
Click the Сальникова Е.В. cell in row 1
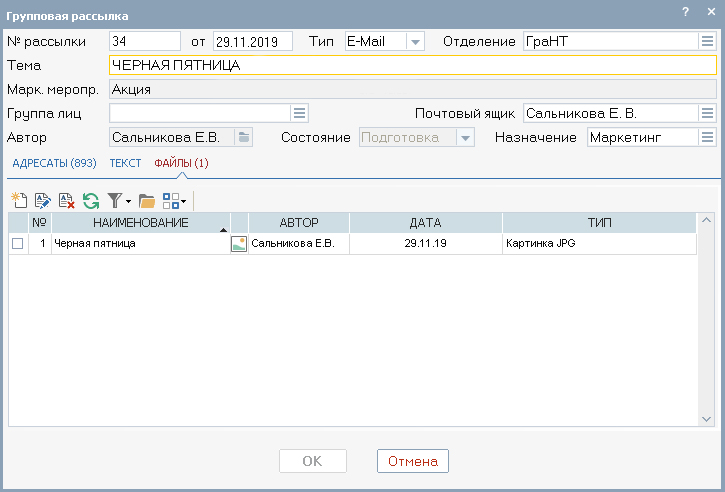click(x=299, y=244)
